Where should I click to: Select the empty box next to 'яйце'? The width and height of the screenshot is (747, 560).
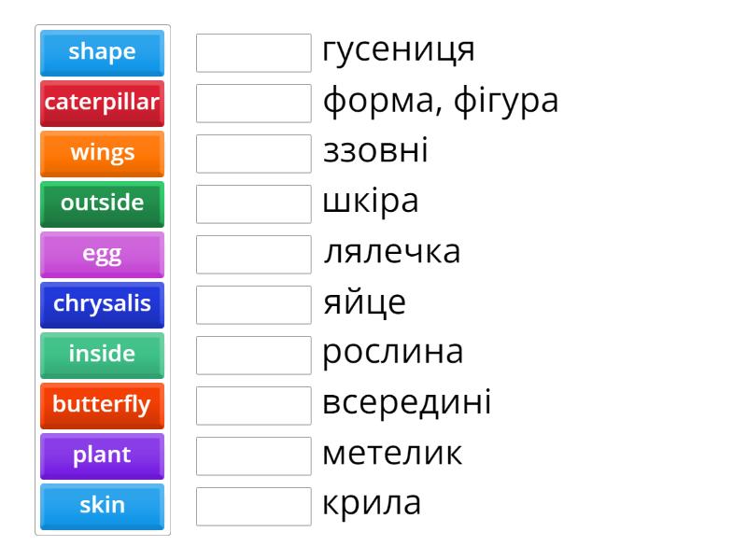(x=254, y=305)
